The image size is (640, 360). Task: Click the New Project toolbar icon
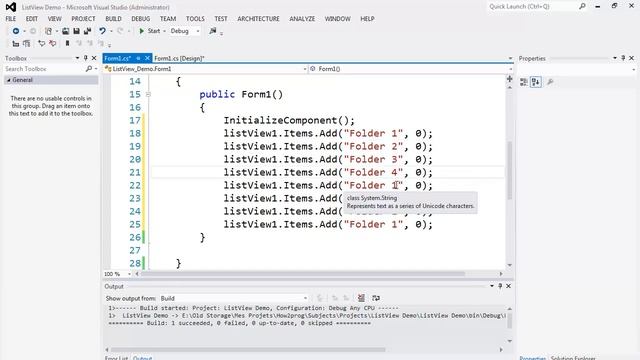click(48, 31)
